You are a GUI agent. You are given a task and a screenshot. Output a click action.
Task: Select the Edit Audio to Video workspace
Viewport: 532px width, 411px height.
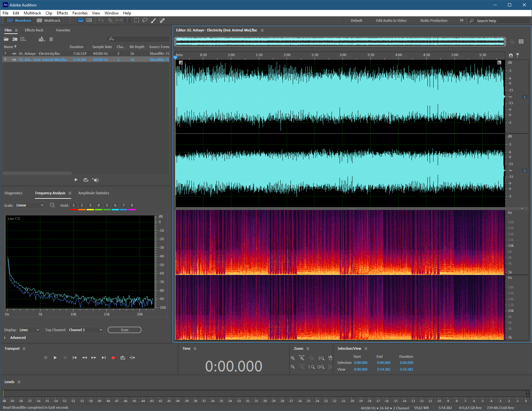pos(391,21)
